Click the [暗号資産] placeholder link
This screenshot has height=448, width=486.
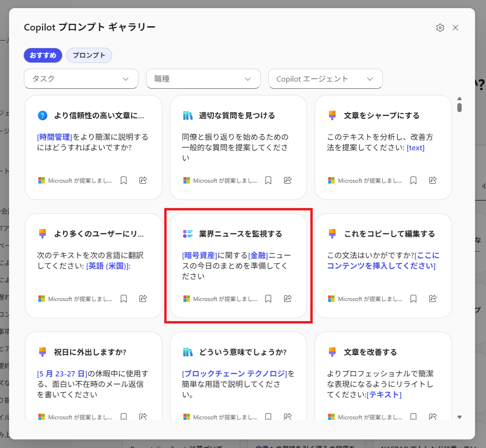tap(199, 255)
